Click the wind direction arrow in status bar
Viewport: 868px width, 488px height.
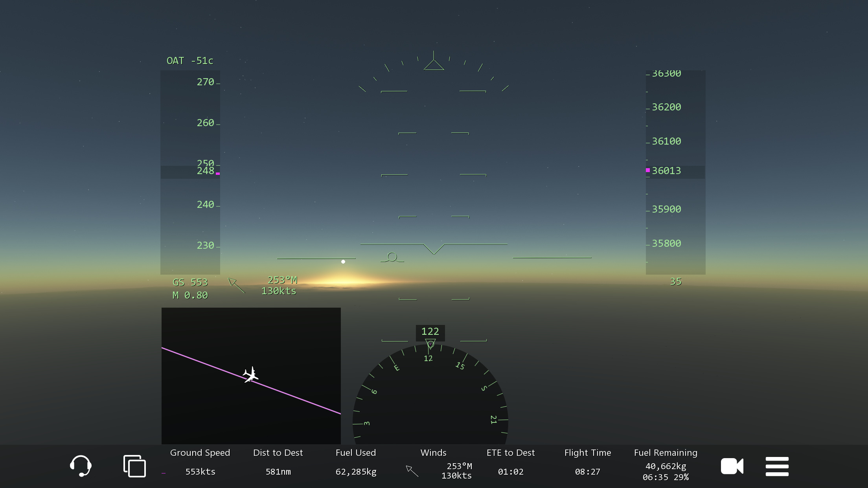coord(412,471)
